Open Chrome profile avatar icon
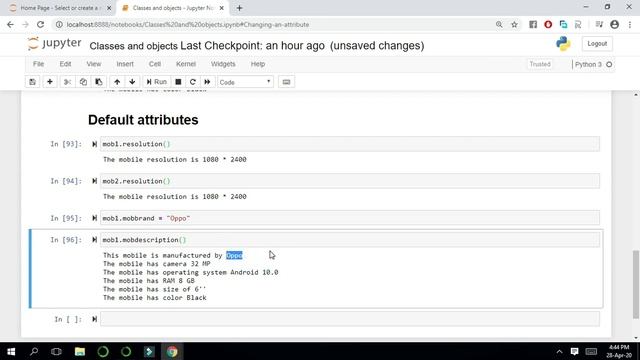640x360 pixels. (x=614, y=24)
